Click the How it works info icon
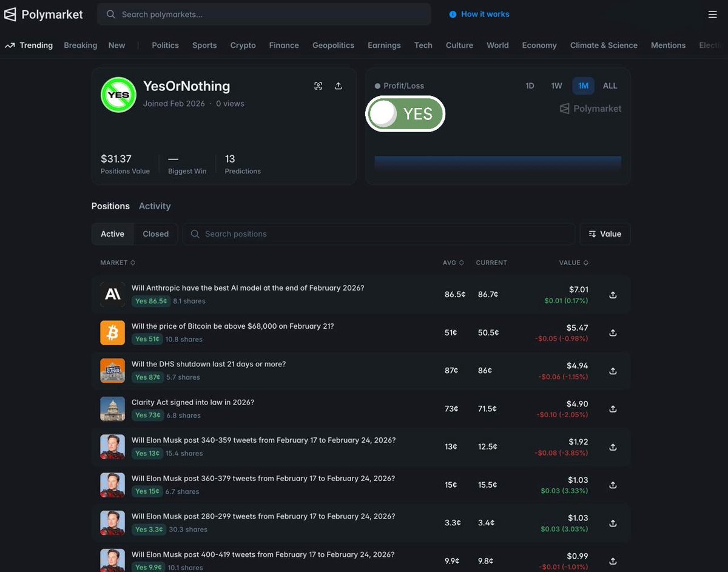 [x=453, y=15]
